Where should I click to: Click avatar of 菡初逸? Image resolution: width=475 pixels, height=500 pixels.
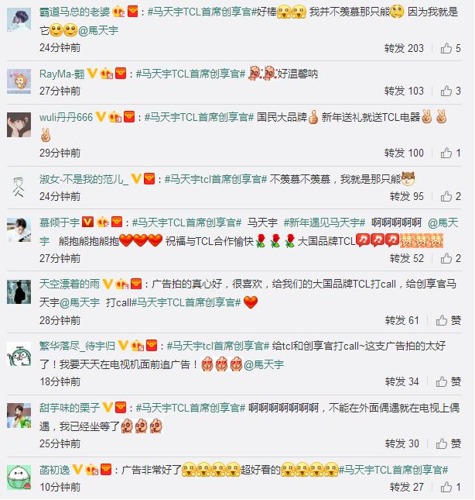pyautogui.click(x=19, y=477)
